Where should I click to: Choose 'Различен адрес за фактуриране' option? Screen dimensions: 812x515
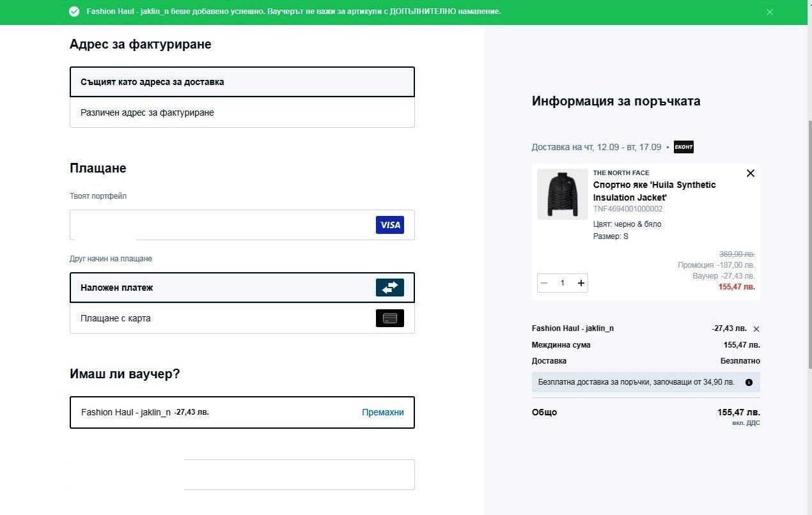242,112
